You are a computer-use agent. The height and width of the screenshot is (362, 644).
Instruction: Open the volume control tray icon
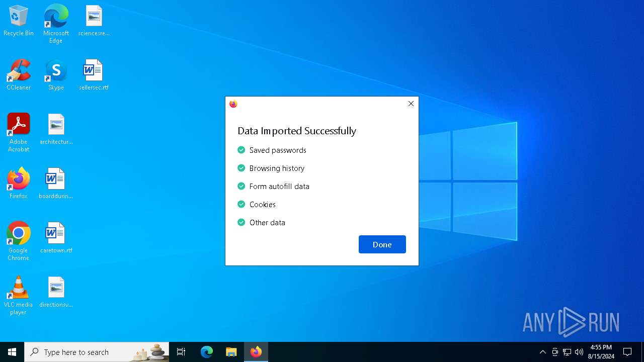coord(579,352)
